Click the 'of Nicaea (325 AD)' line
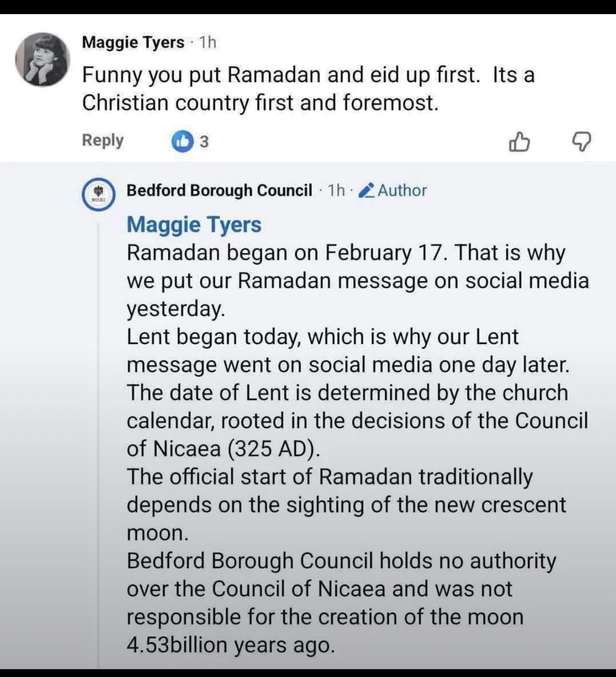Screen dimensions: 616x677 (x=222, y=449)
